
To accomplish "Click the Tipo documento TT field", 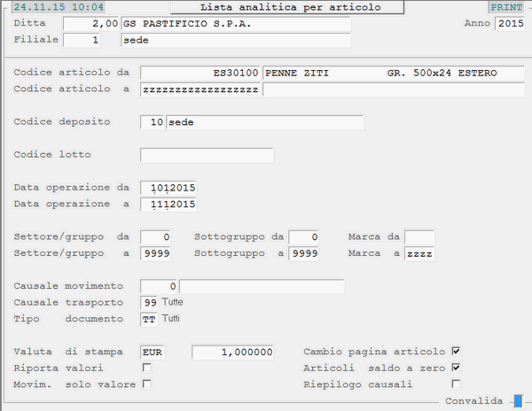I will coord(149,319).
